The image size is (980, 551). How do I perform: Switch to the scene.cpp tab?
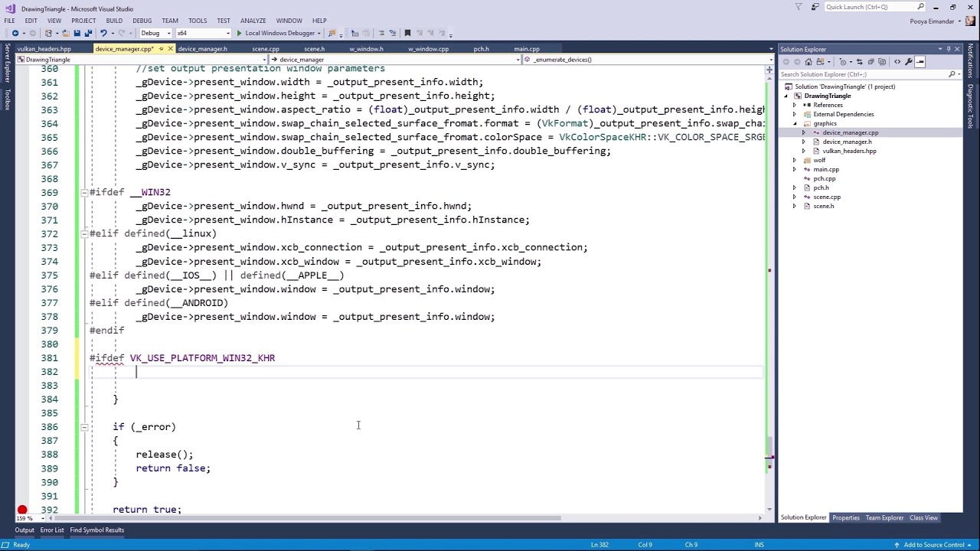[x=266, y=49]
